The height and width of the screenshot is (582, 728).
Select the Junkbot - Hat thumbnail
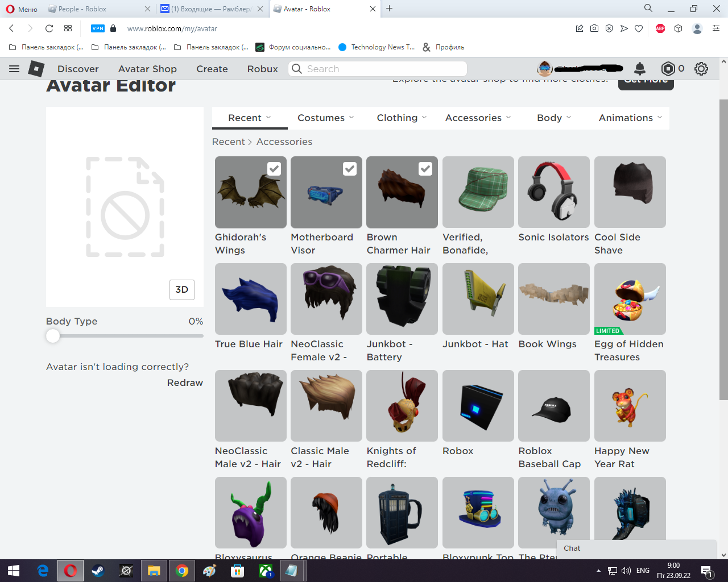click(x=478, y=299)
